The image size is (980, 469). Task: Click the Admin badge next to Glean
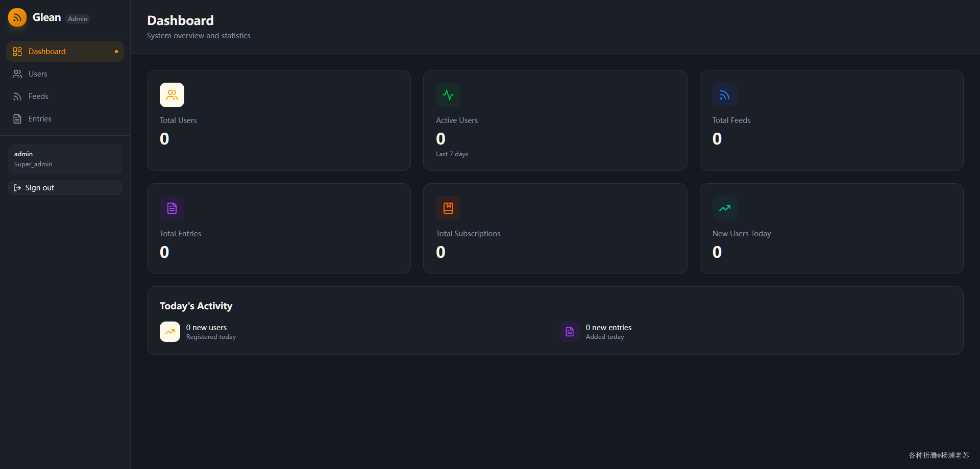[x=78, y=19]
